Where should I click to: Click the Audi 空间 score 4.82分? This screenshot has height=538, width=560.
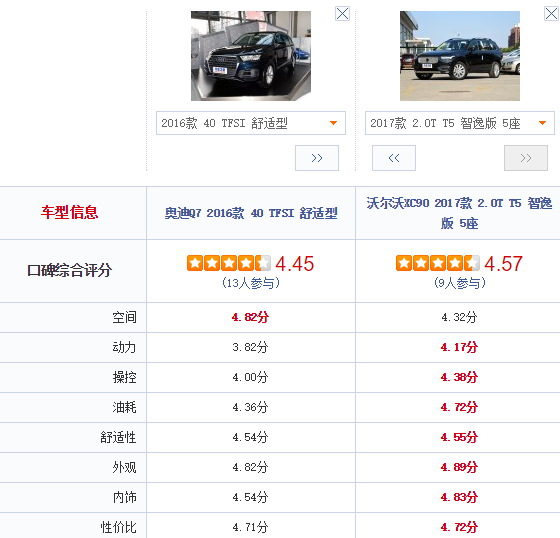(250, 317)
